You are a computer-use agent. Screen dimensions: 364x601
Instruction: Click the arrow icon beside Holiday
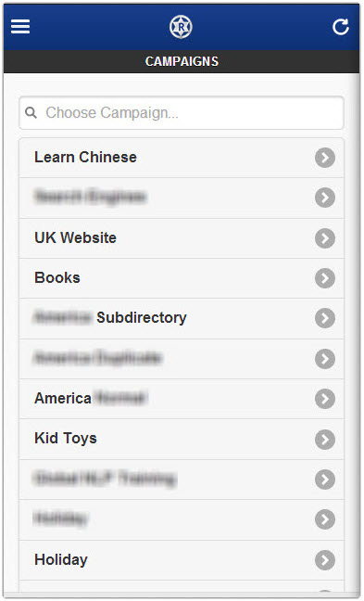click(325, 560)
